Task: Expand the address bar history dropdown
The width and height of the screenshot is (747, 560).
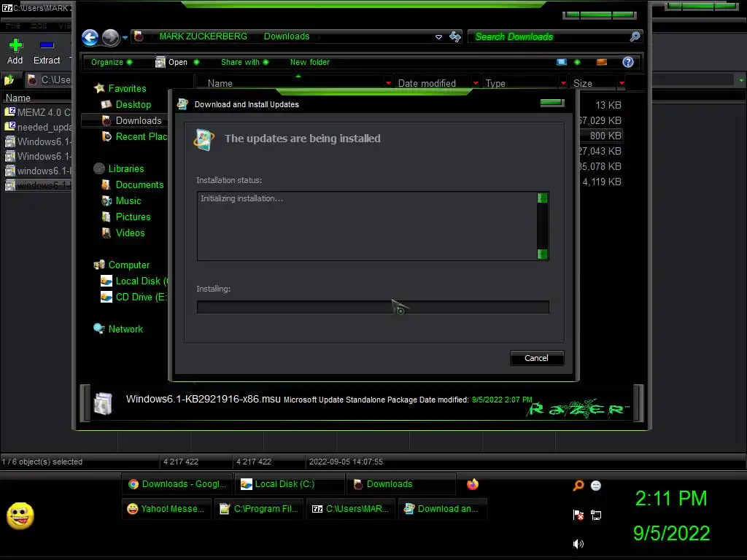Action: (x=438, y=37)
